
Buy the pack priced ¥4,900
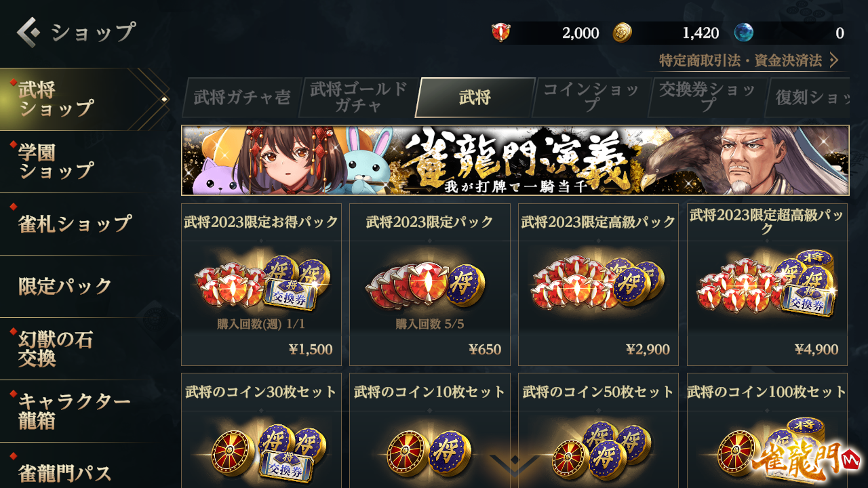tap(816, 350)
